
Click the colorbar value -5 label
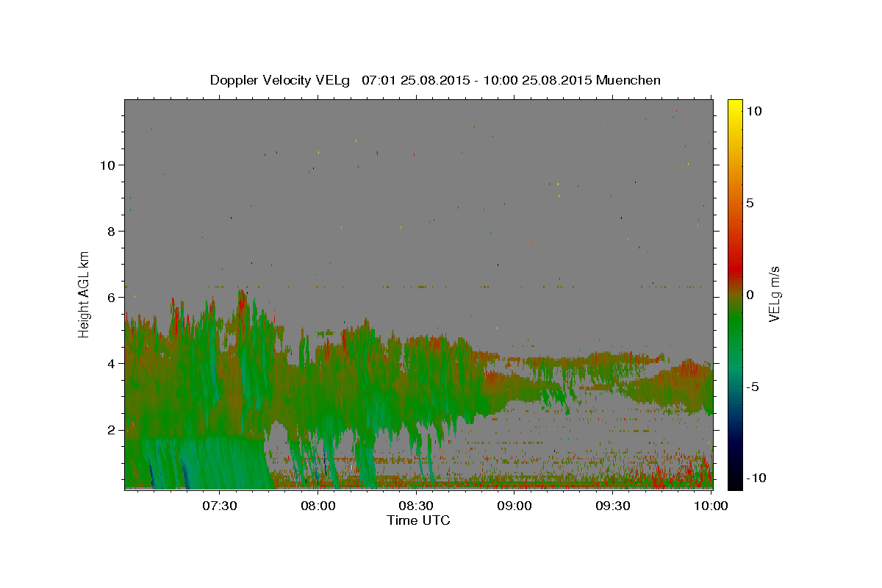tap(752, 387)
